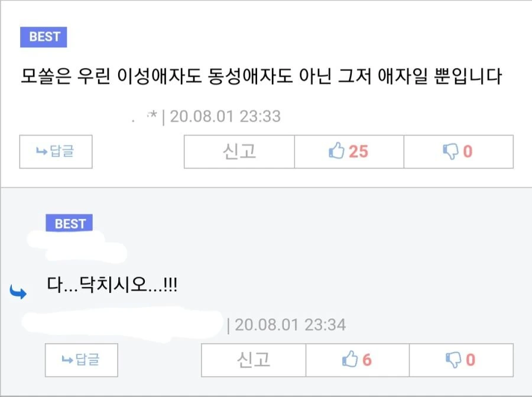Click the BEST badge on the top comment
This screenshot has width=532, height=397.
tap(43, 37)
